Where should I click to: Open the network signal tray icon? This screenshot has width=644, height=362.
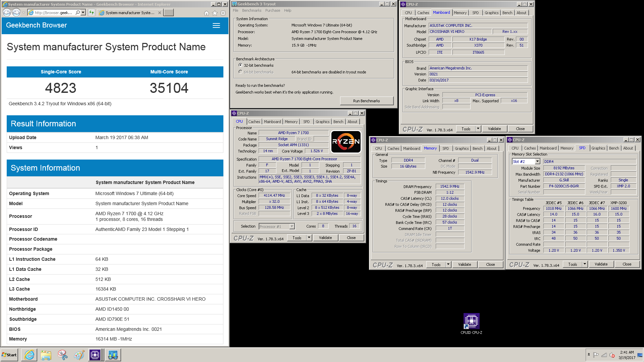tap(604, 355)
